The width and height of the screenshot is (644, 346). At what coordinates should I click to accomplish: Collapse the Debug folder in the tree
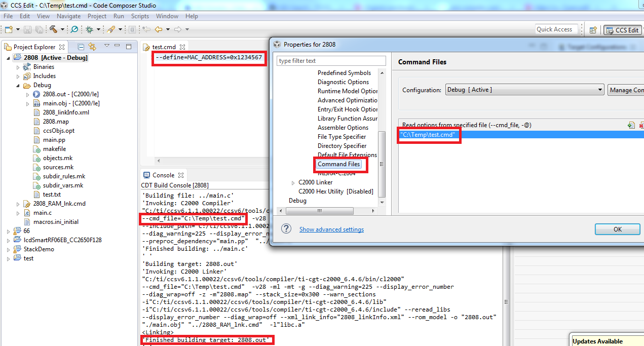tap(18, 85)
